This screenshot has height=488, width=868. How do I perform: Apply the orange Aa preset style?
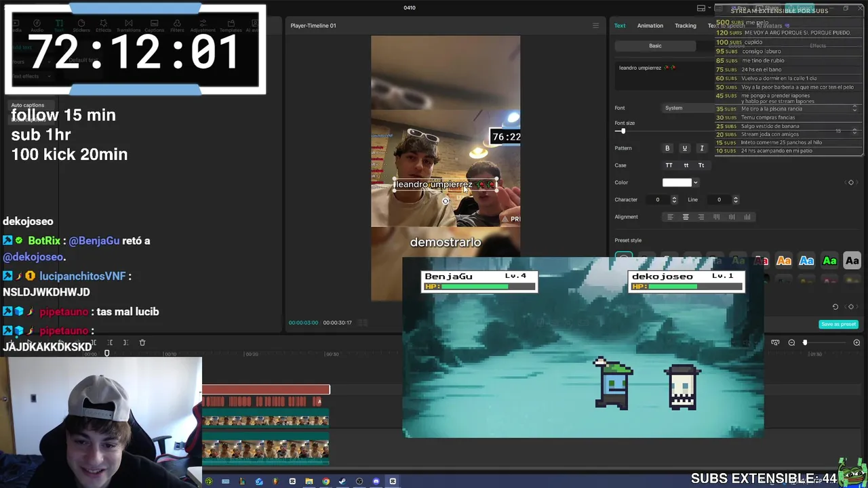point(783,261)
